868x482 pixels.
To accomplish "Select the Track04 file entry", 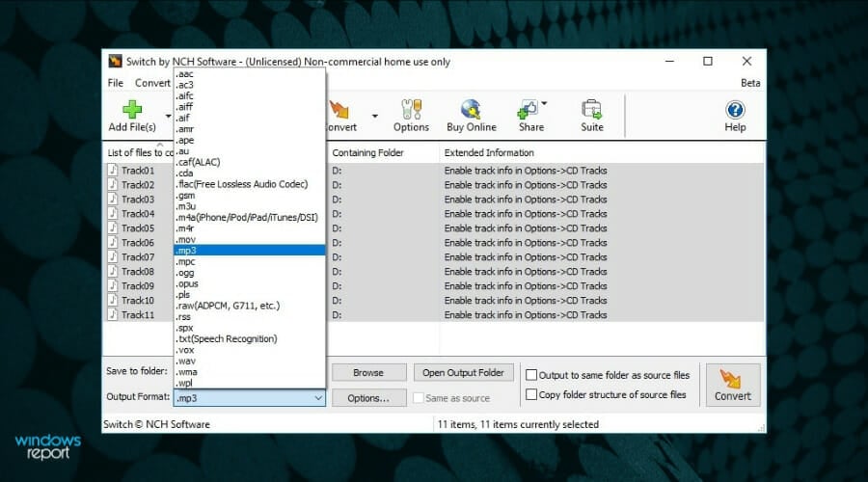I will pos(138,213).
